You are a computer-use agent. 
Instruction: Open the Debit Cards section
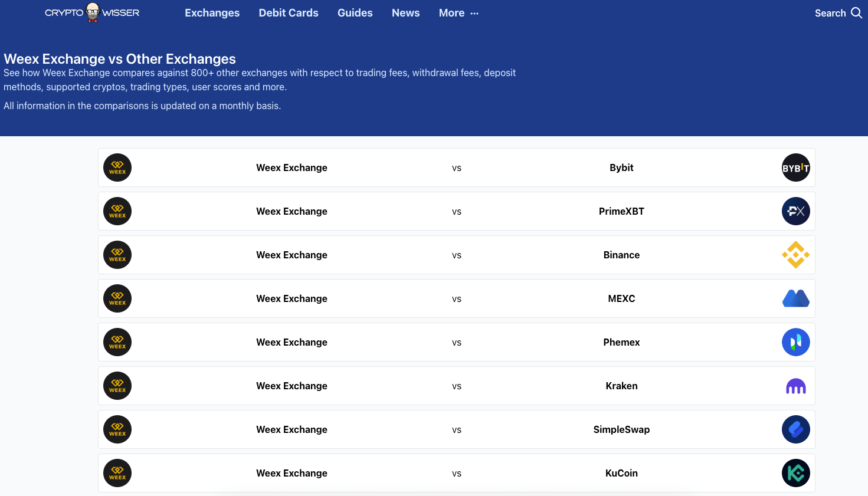tap(289, 12)
